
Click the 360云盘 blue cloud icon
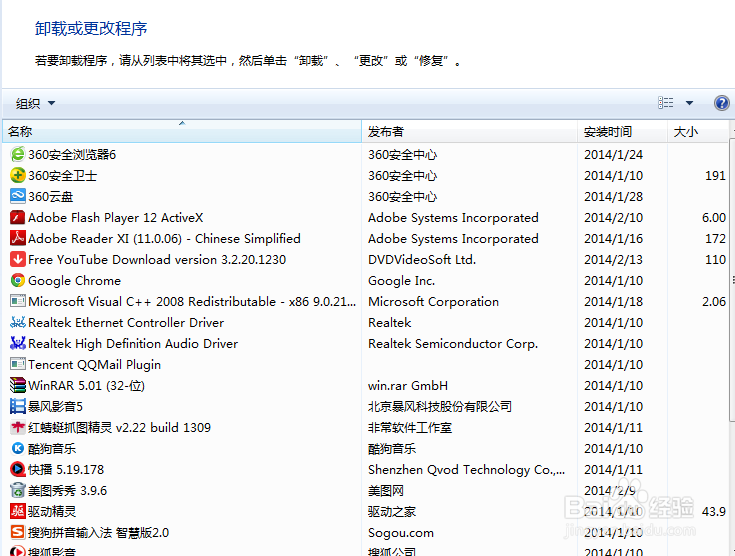(17, 196)
